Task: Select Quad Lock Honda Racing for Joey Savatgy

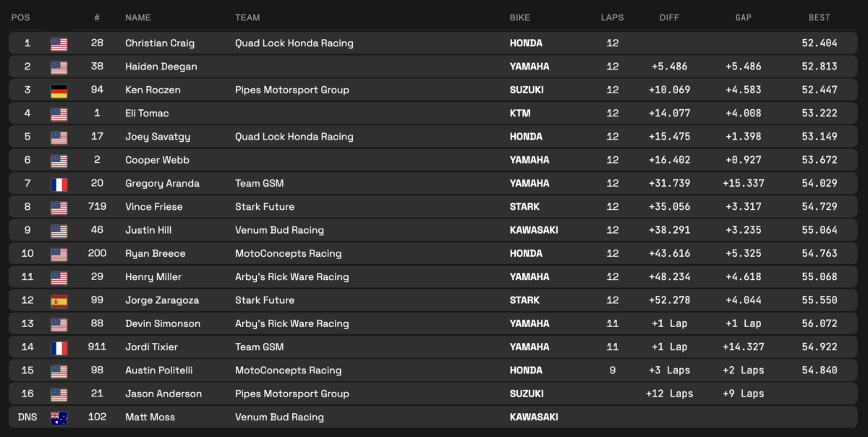Action: 294,137
